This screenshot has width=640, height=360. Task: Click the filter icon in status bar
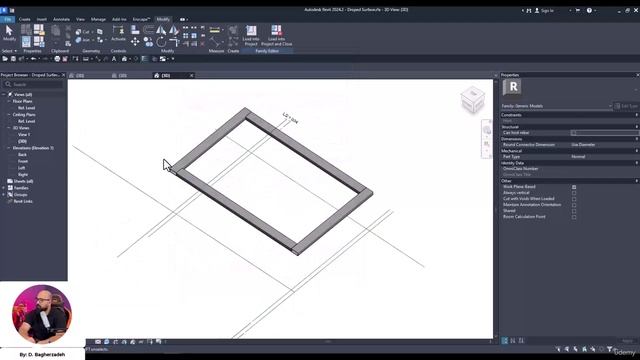609,349
